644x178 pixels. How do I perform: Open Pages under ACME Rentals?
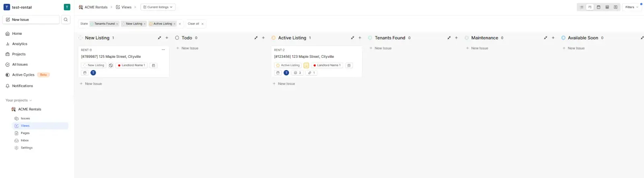click(25, 133)
